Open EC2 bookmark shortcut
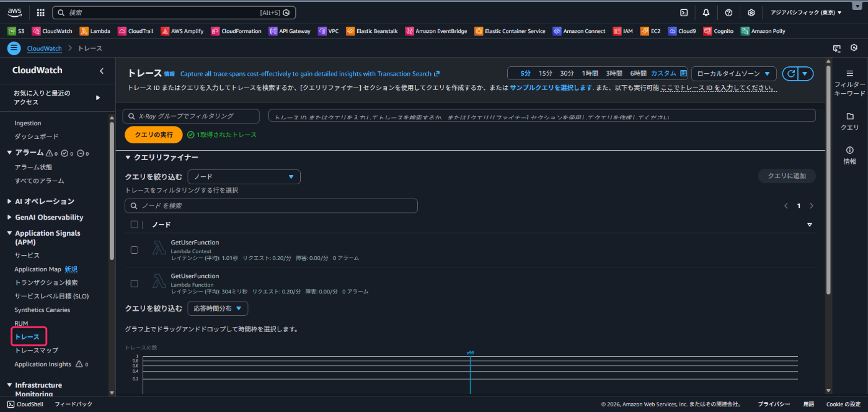868x412 pixels. point(650,31)
